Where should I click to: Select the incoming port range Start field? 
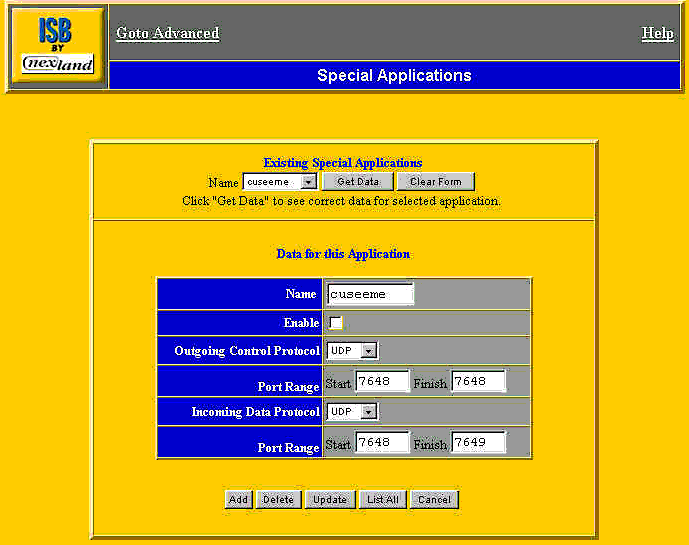coord(382,442)
